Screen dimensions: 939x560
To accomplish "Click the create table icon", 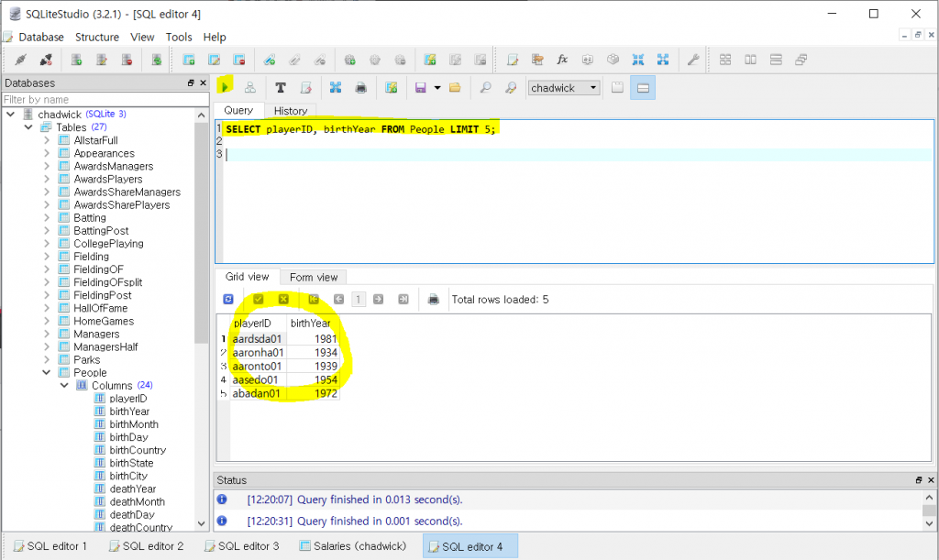I will (x=189, y=60).
